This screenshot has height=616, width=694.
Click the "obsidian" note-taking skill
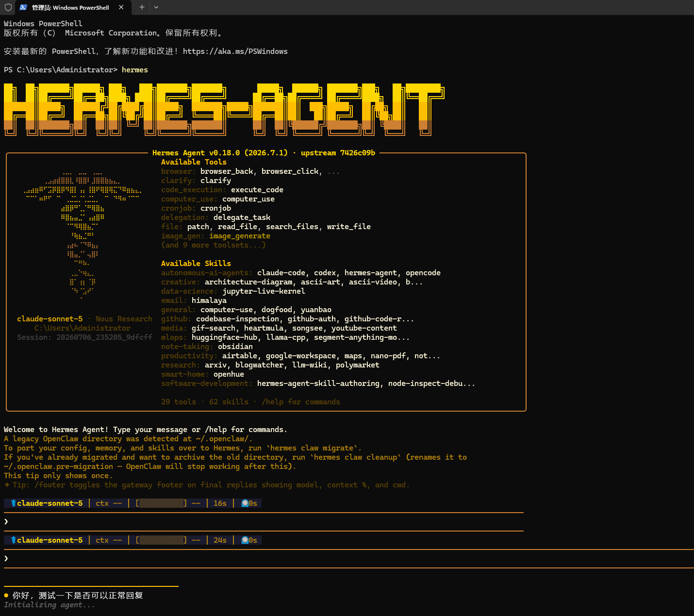235,347
